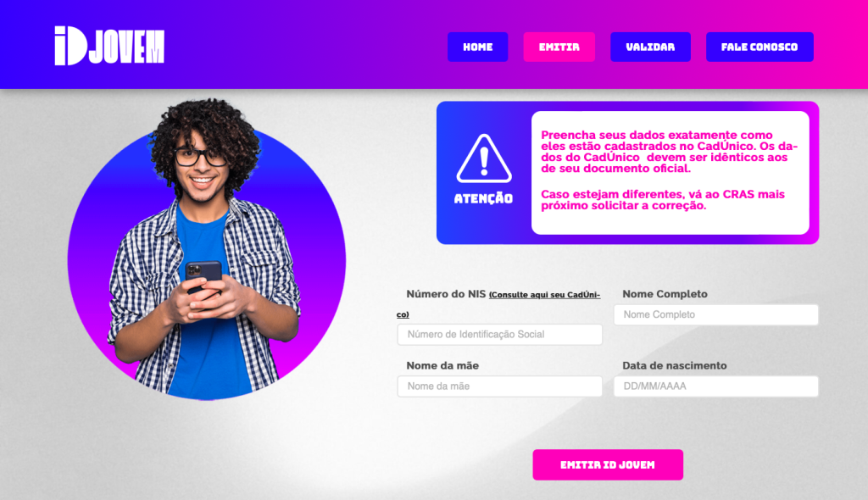Click the ID Jovem logo
868x500 pixels.
(x=109, y=46)
